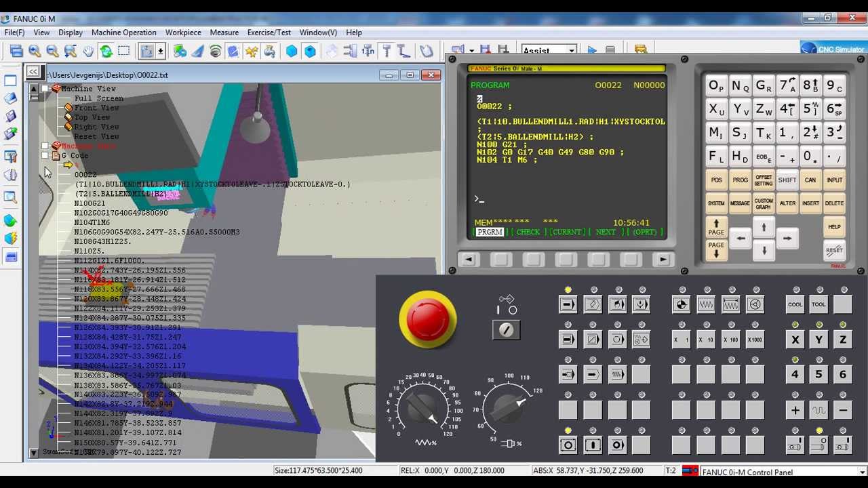The height and width of the screenshot is (488, 868).
Task: Select Front View in the tree
Action: coord(96,108)
